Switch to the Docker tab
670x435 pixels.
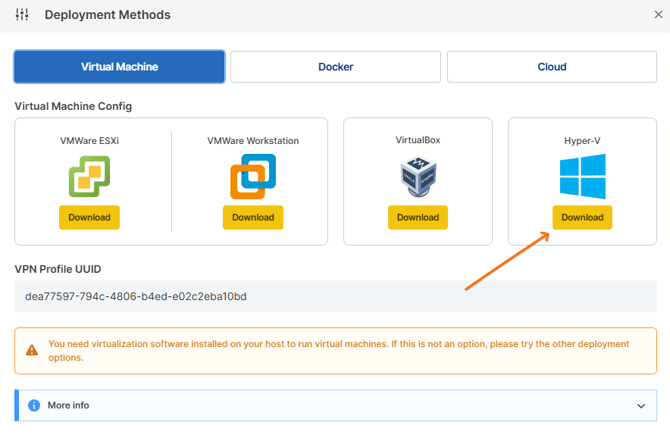[x=335, y=67]
